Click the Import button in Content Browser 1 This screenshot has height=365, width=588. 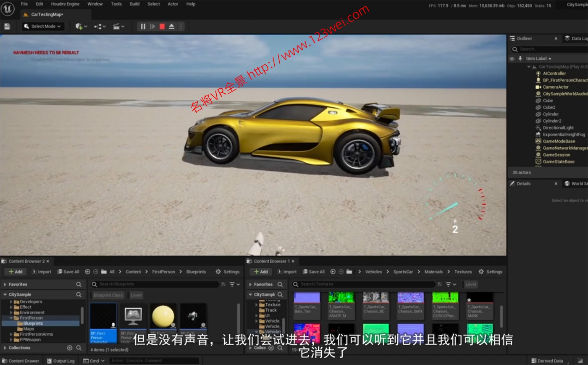[x=286, y=272]
